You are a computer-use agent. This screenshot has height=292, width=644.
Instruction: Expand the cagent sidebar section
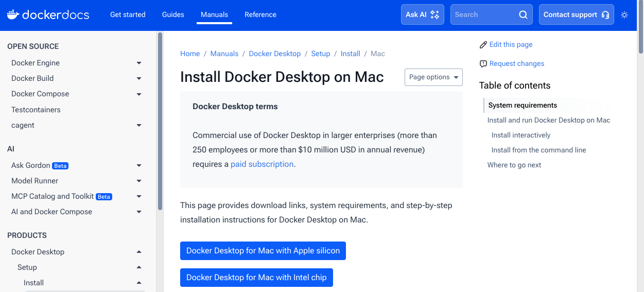(139, 125)
